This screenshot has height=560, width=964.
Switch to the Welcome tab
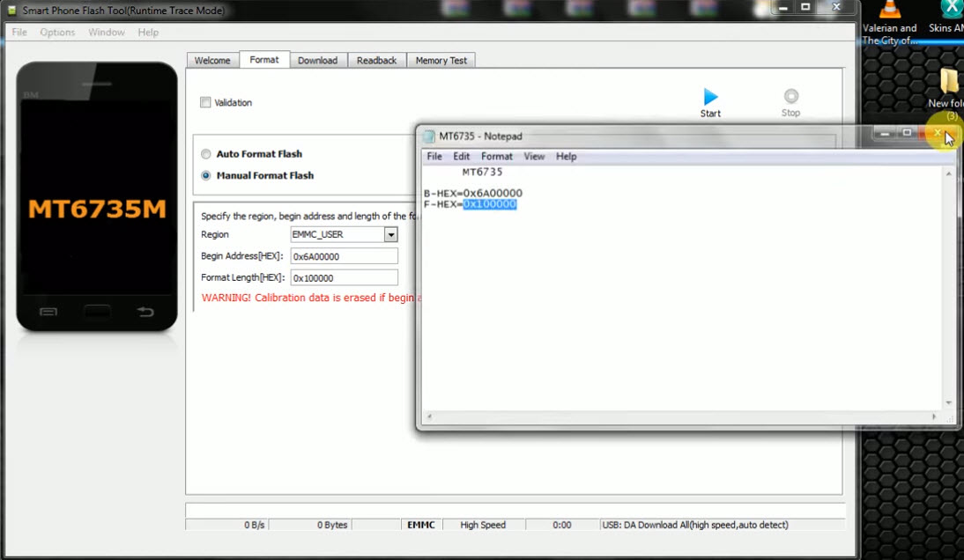pyautogui.click(x=211, y=60)
